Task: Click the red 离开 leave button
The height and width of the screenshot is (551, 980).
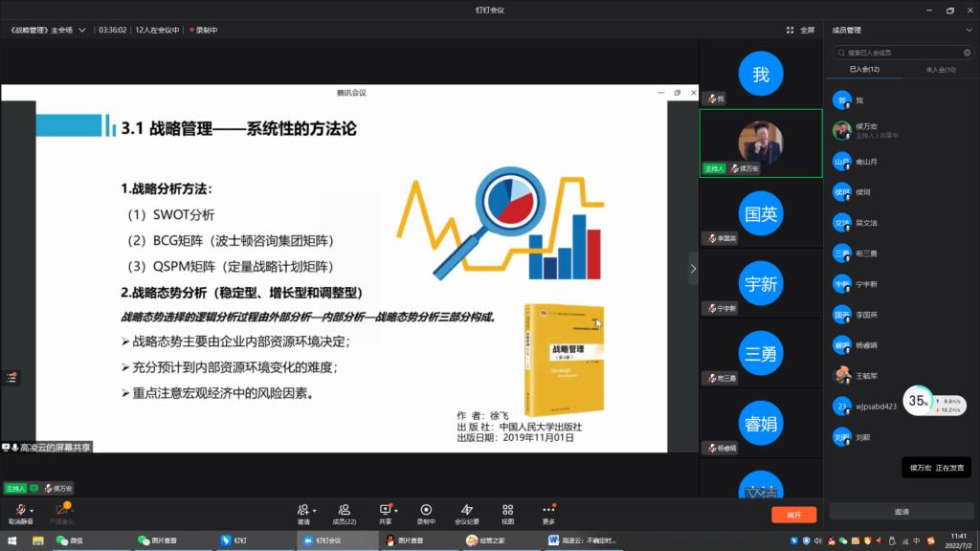Action: 793,515
